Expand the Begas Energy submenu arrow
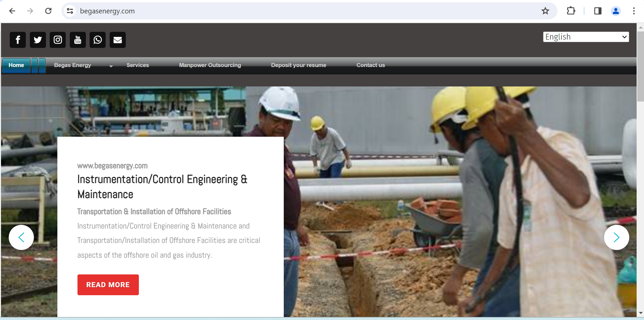The height and width of the screenshot is (320, 644). [111, 66]
